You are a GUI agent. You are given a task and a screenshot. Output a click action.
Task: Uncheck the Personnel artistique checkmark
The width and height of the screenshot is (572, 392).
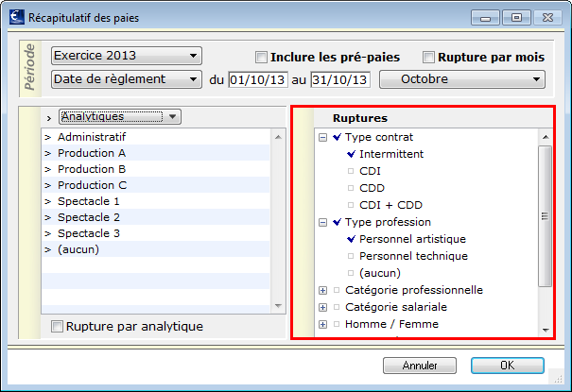[351, 239]
